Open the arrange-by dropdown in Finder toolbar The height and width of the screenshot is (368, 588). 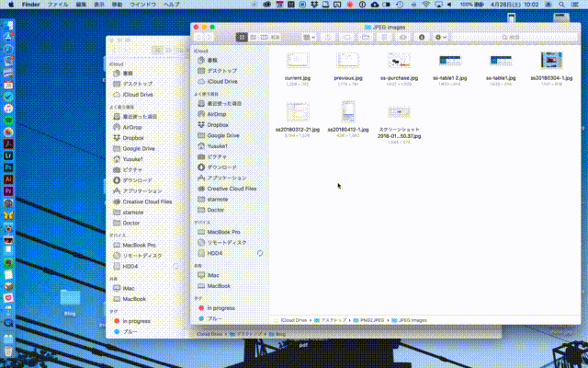click(309, 37)
